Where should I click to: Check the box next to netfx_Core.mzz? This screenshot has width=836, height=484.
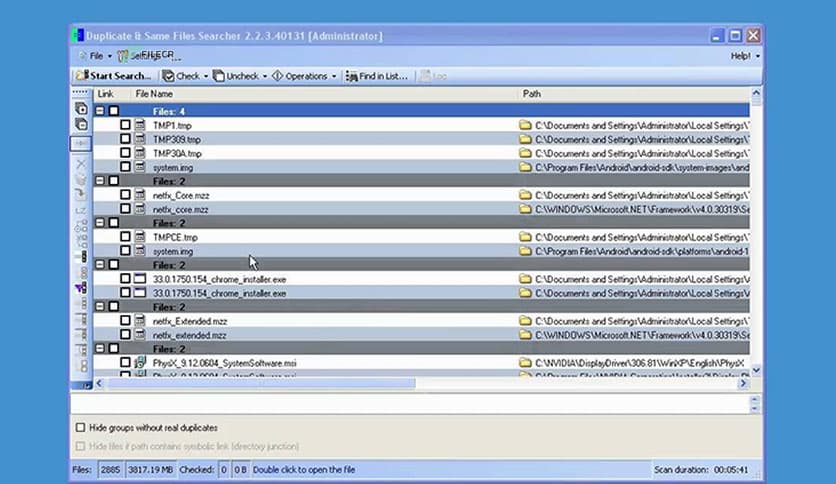[x=125, y=195]
